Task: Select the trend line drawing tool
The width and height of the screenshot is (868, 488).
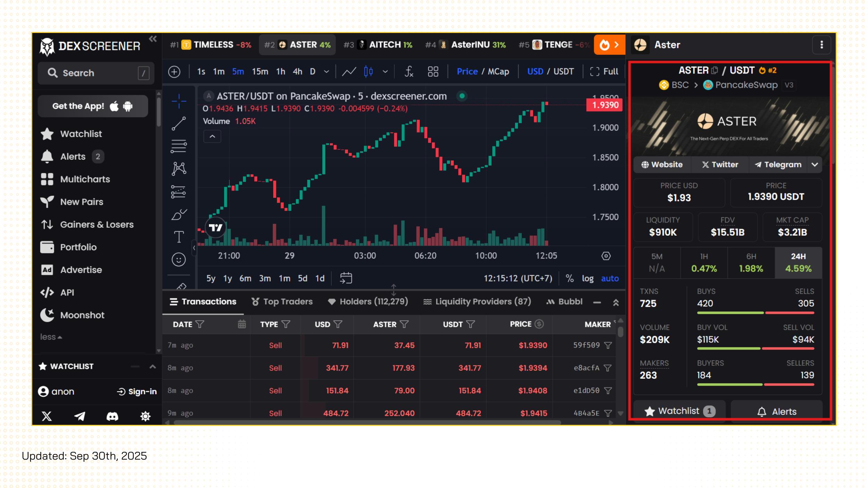Action: 179,124
